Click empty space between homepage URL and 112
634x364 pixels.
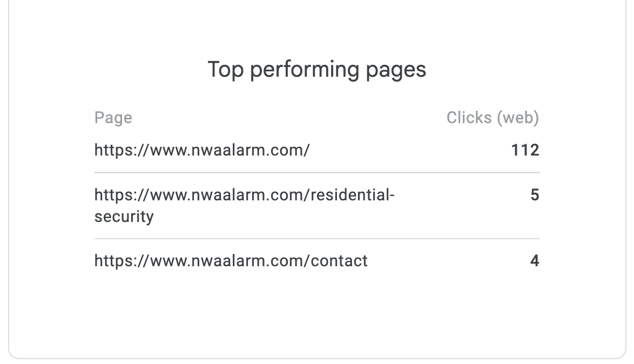pyautogui.click(x=410, y=150)
